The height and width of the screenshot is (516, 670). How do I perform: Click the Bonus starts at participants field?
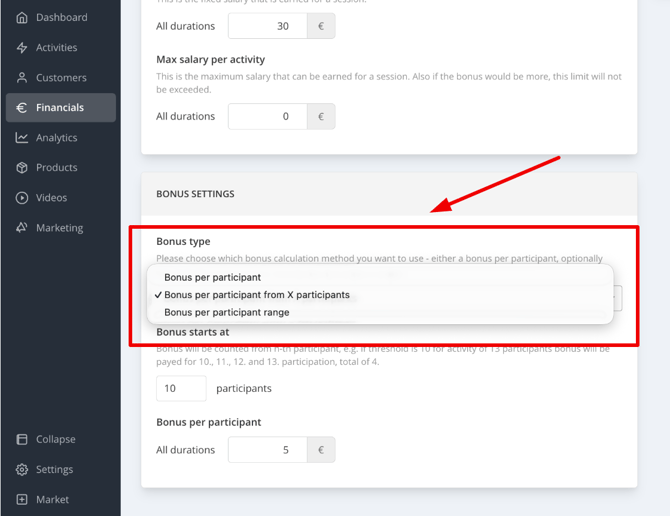[x=181, y=388]
